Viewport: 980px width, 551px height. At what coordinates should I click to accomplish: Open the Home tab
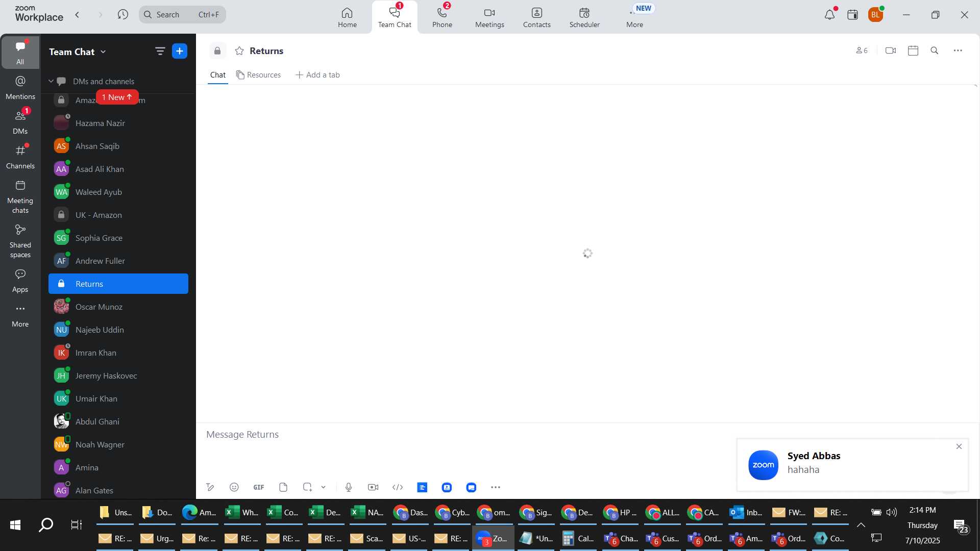(x=347, y=17)
